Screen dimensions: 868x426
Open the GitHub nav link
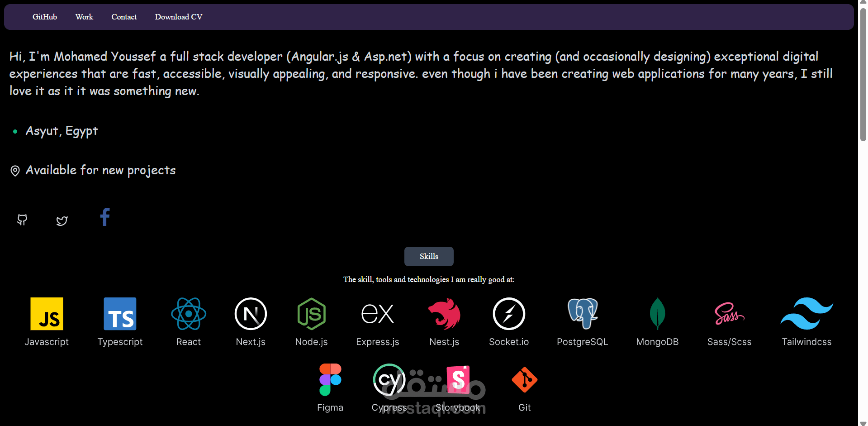(x=45, y=17)
